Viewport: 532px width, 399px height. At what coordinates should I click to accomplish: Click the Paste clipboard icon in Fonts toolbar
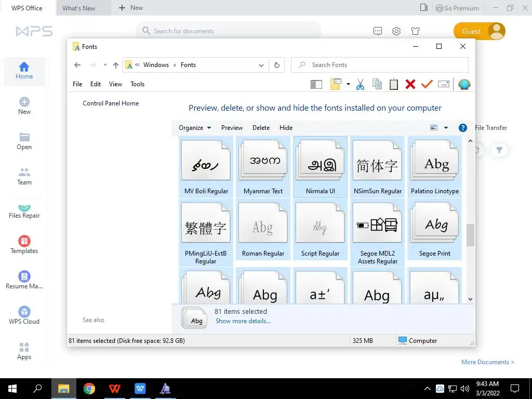pos(394,84)
